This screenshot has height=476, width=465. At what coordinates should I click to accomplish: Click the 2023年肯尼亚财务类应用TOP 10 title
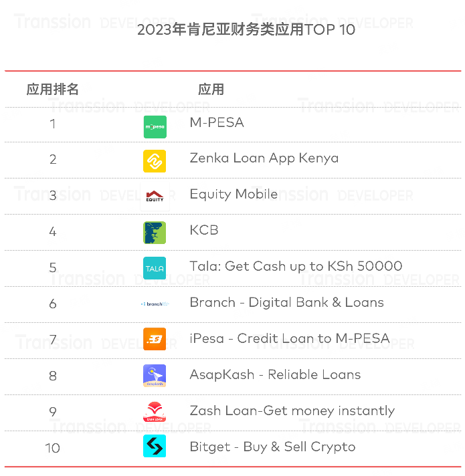[246, 29]
